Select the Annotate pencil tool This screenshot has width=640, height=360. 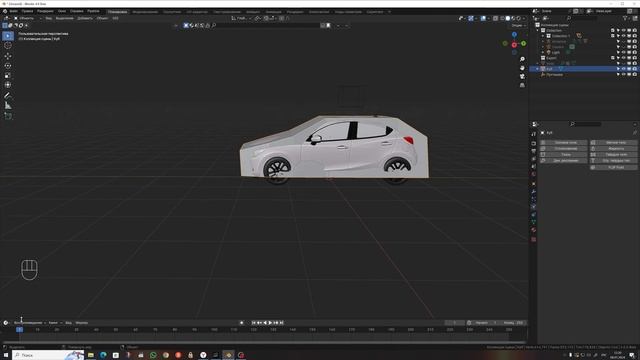(8, 96)
